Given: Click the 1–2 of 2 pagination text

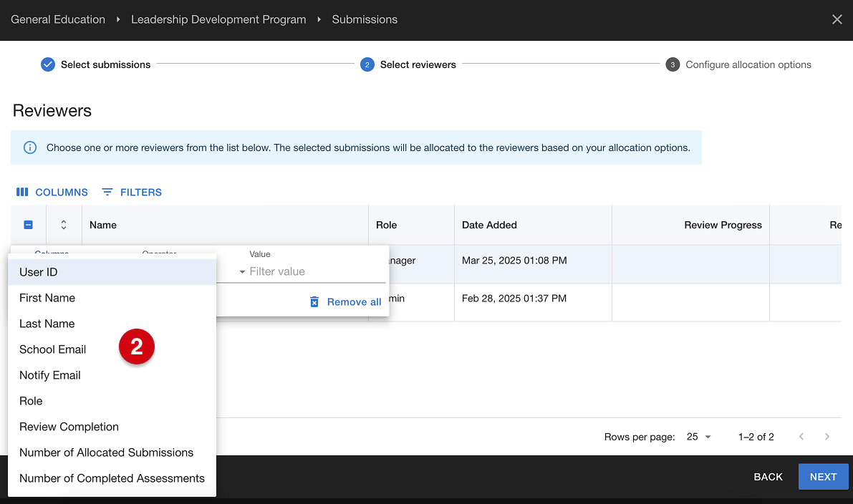Looking at the screenshot, I should pos(756,437).
